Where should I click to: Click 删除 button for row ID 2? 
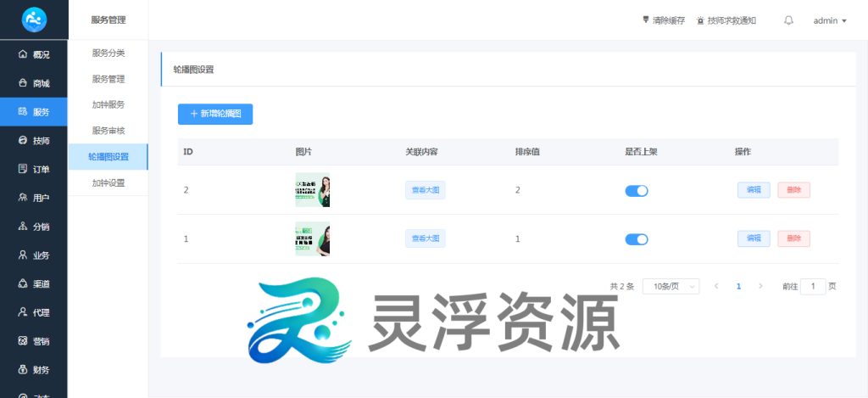coord(793,189)
